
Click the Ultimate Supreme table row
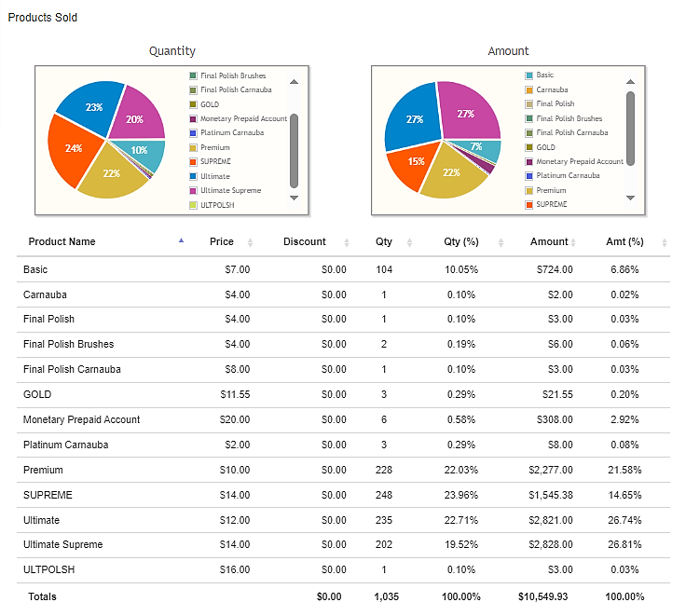(x=343, y=544)
